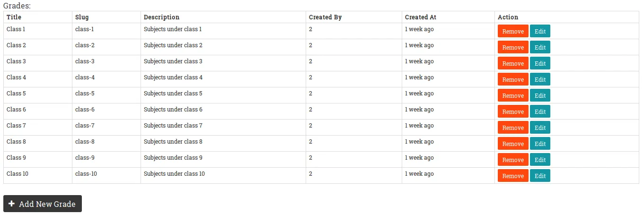This screenshot has height=214, width=644.
Task: Click the Subjects under class 8 description
Action: pyautogui.click(x=173, y=142)
